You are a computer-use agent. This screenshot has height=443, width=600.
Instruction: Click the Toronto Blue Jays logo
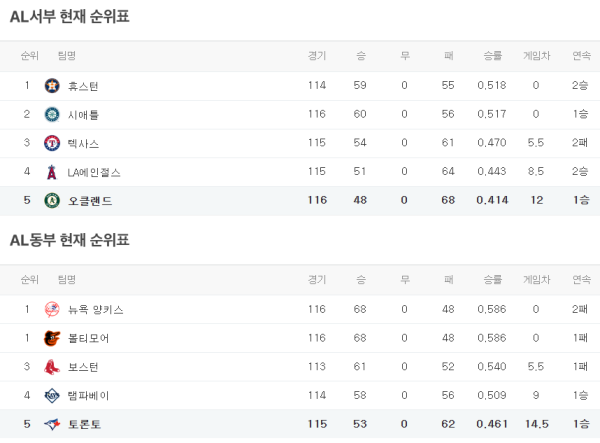pyautogui.click(x=52, y=425)
